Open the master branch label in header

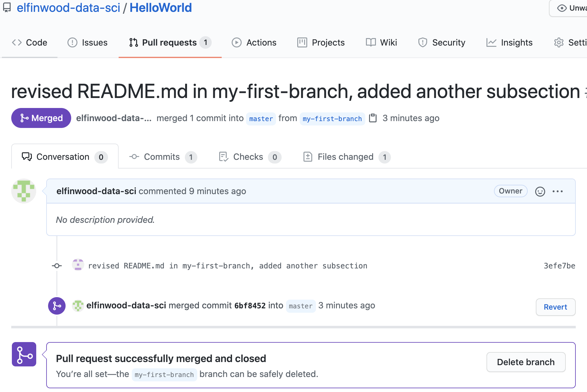click(x=261, y=119)
